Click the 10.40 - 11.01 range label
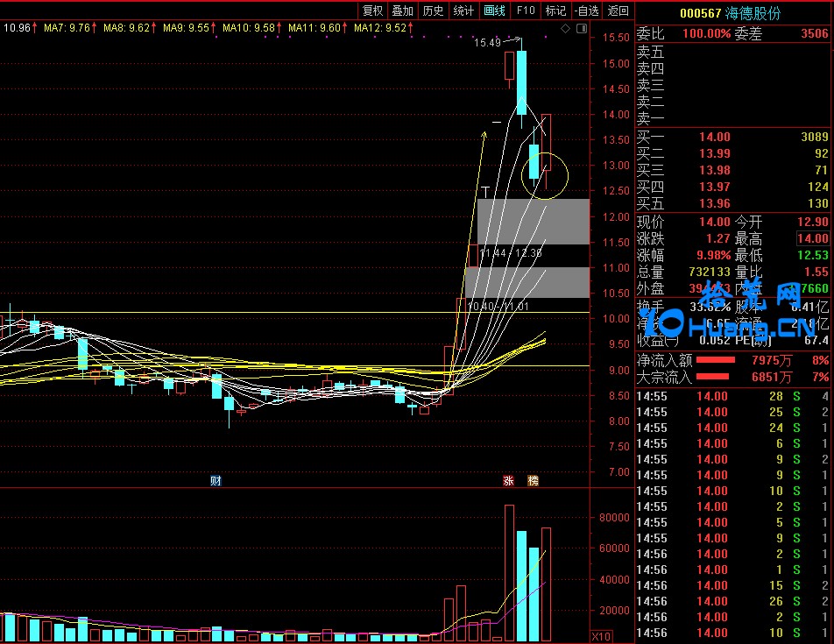Screen dimensions: 834x644 point(498,307)
